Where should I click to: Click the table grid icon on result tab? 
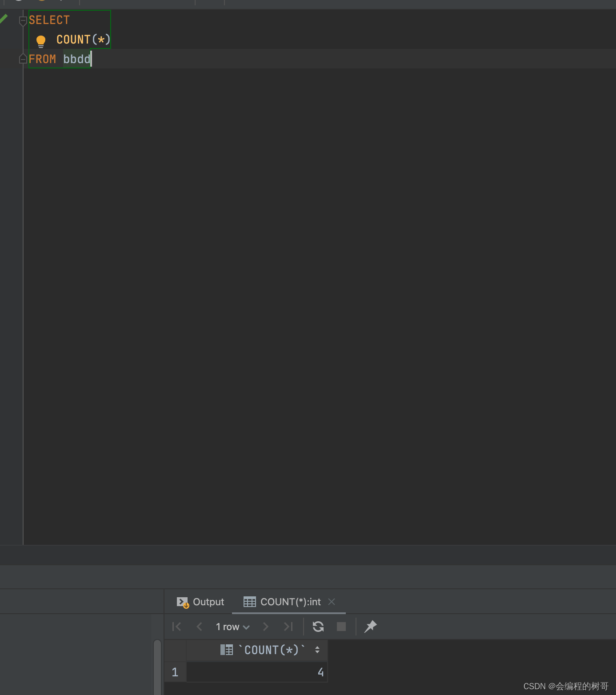click(x=249, y=602)
